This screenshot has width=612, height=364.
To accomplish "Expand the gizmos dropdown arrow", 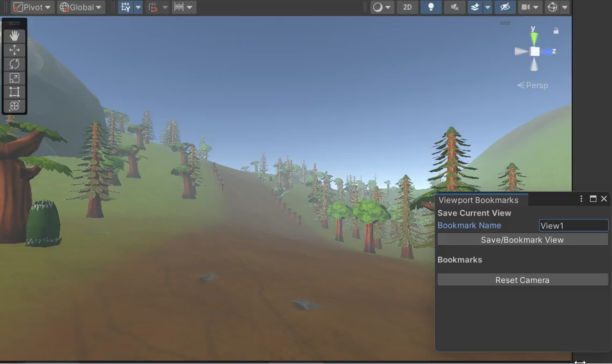I will [x=565, y=7].
